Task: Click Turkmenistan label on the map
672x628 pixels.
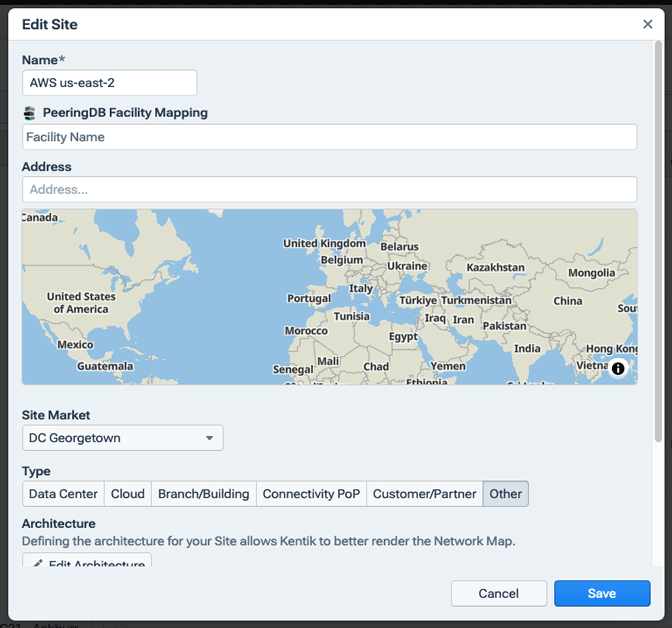Action: click(476, 300)
